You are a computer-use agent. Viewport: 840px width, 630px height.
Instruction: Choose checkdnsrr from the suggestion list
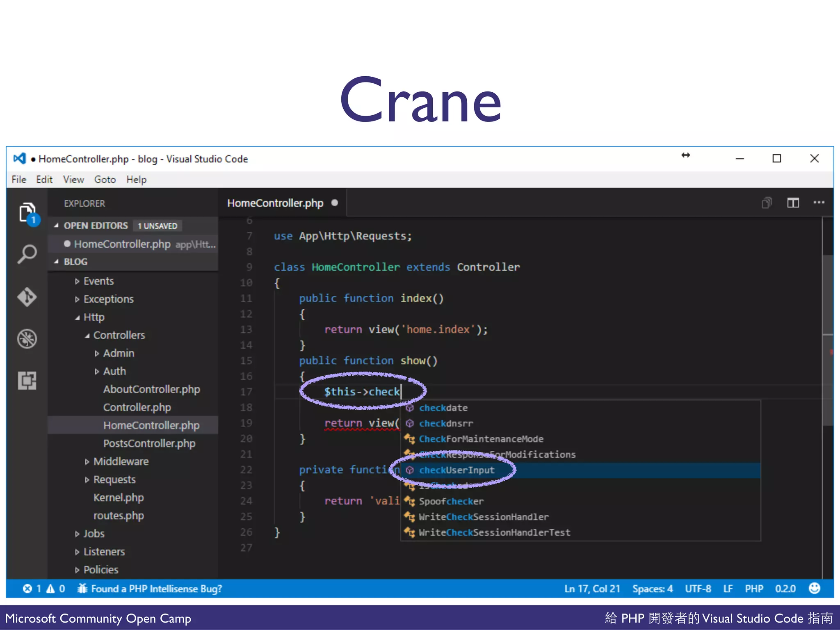(580, 423)
